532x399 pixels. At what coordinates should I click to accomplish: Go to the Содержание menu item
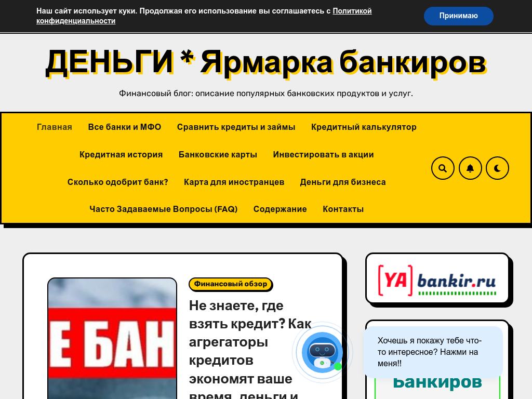[280, 209]
